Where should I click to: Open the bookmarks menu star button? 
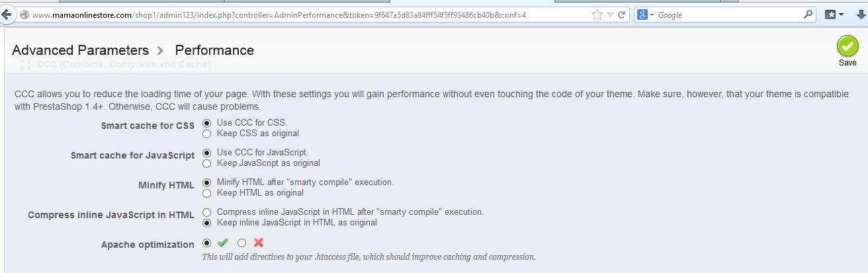coord(831,15)
